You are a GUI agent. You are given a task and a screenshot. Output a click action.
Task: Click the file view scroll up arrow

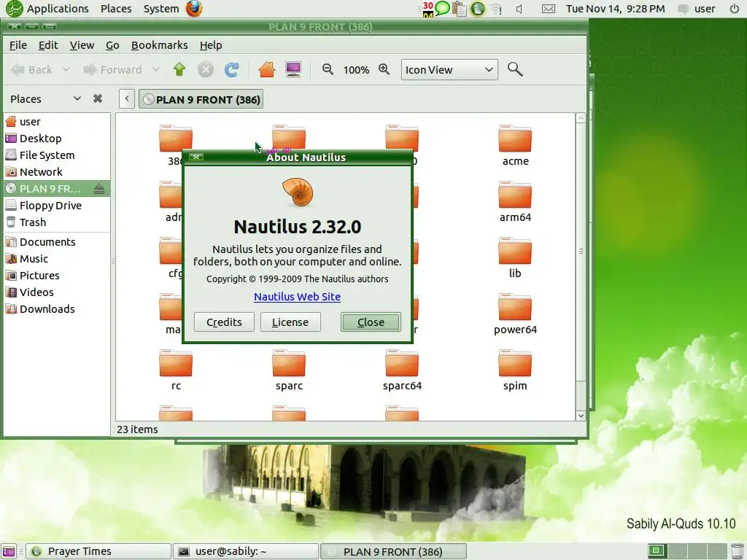581,118
